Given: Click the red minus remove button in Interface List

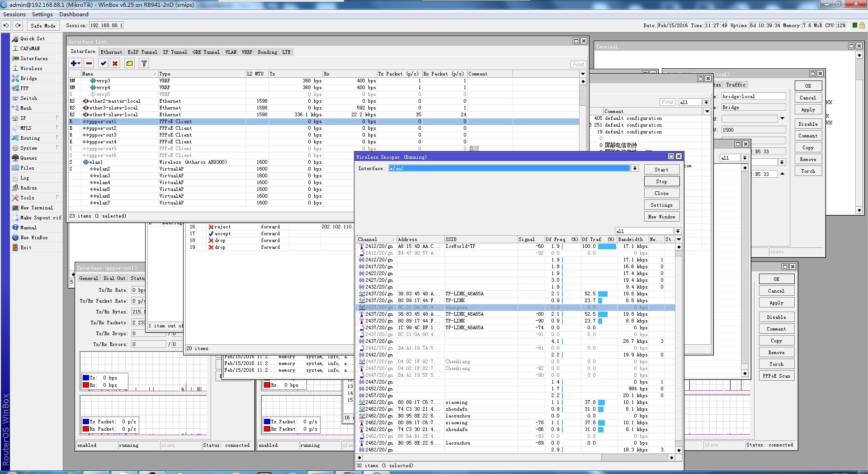Looking at the screenshot, I should pyautogui.click(x=89, y=63).
